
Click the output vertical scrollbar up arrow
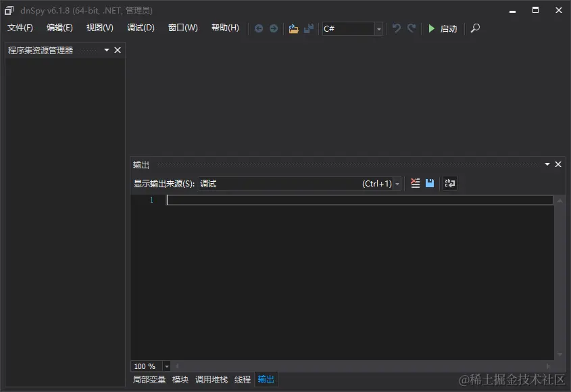[x=560, y=201]
